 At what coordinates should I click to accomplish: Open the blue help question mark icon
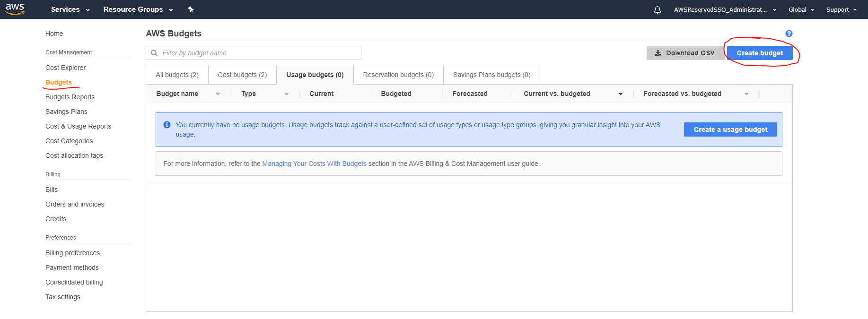pyautogui.click(x=789, y=34)
